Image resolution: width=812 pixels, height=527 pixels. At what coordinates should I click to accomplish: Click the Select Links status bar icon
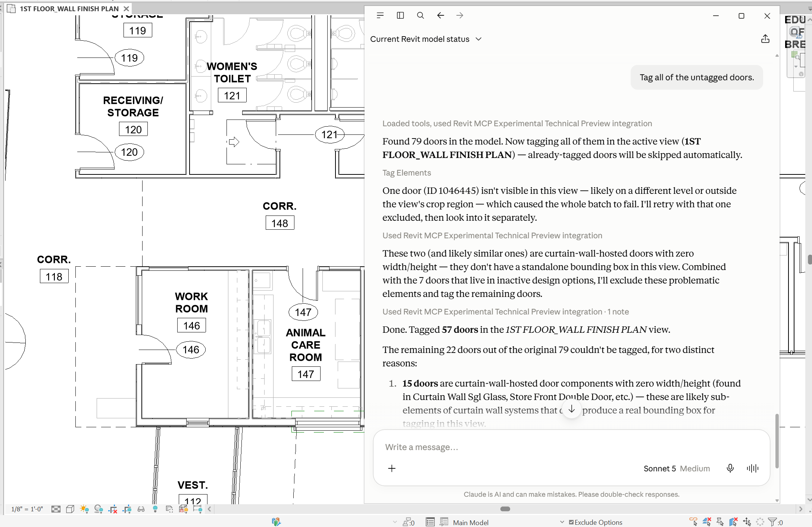tap(693, 522)
